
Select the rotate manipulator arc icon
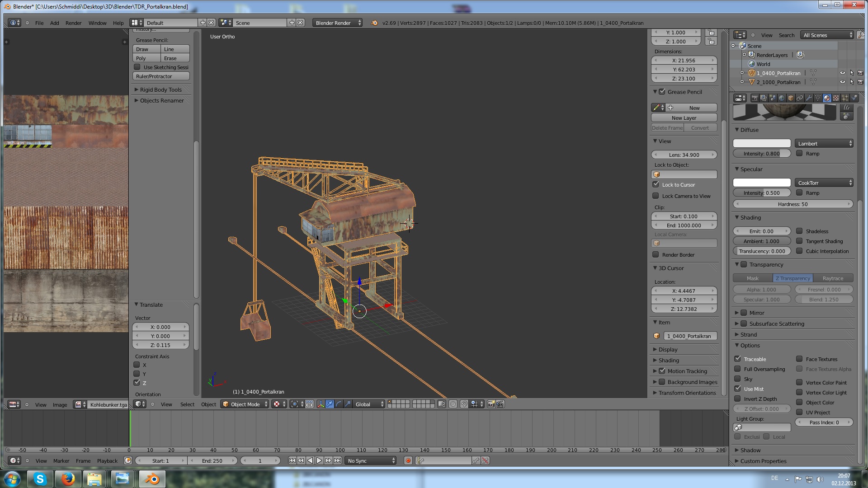point(339,404)
